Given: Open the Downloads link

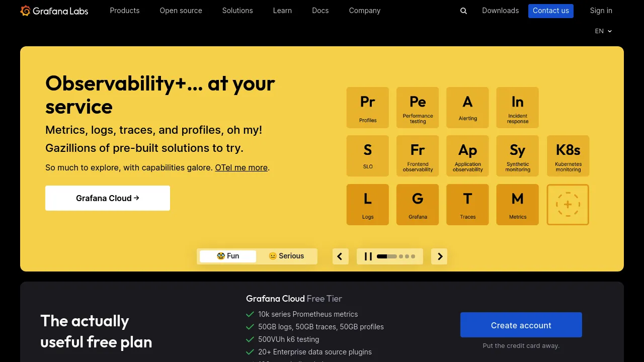Looking at the screenshot, I should 500,11.
